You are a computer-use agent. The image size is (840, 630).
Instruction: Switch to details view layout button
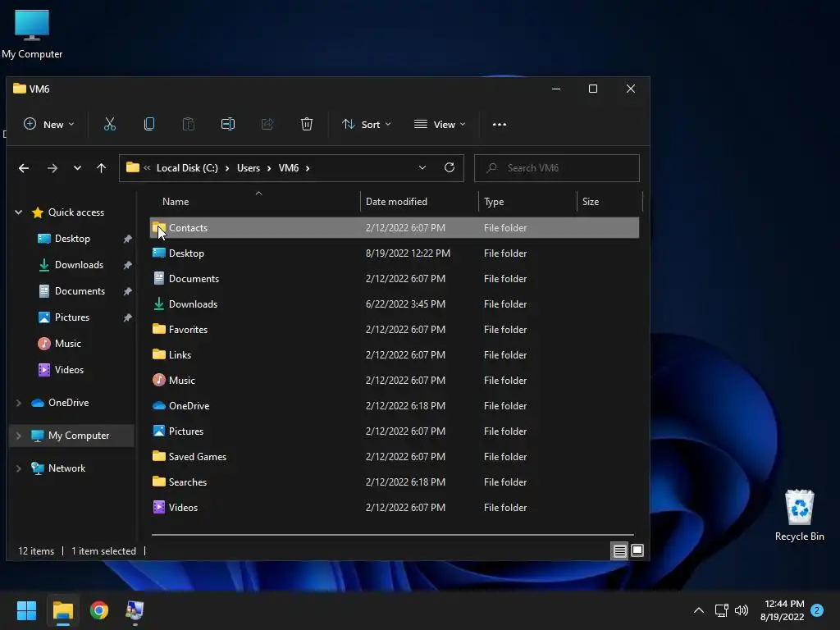pyautogui.click(x=620, y=550)
